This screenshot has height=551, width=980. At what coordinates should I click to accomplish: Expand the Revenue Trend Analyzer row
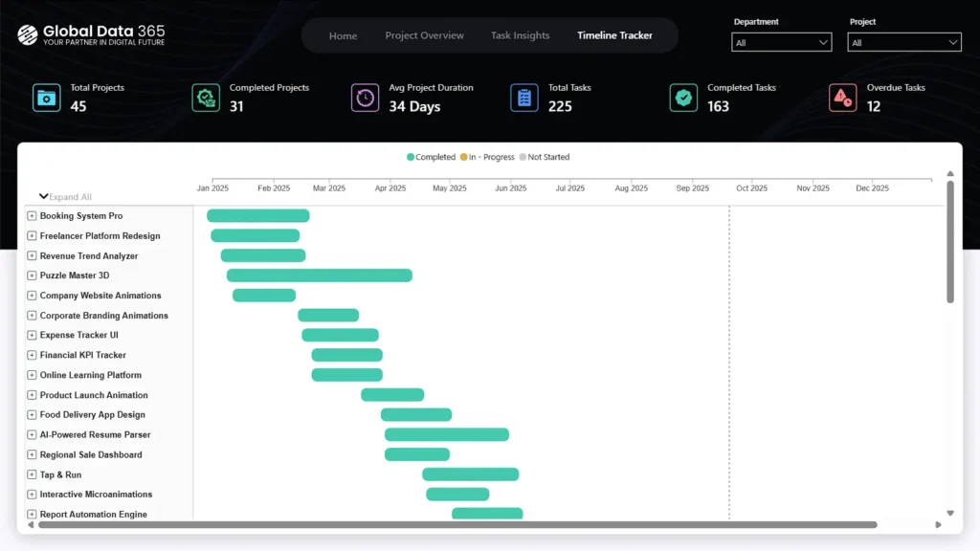click(x=32, y=255)
